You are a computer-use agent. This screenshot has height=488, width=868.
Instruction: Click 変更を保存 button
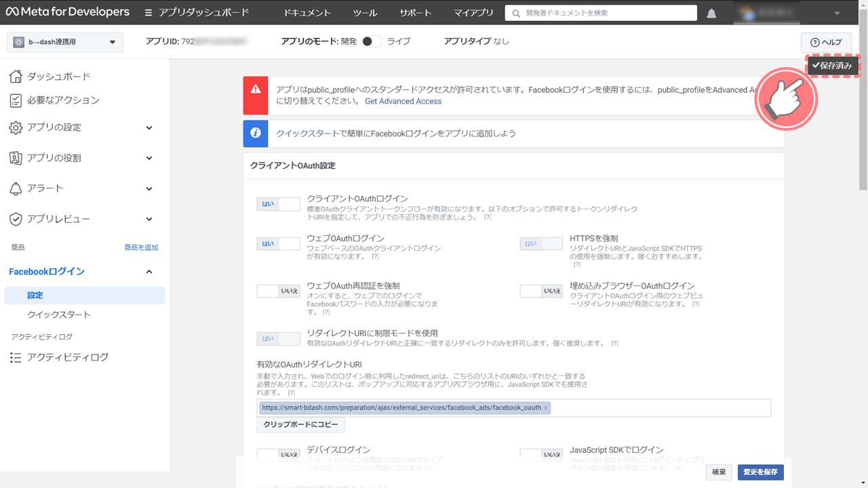pos(760,472)
